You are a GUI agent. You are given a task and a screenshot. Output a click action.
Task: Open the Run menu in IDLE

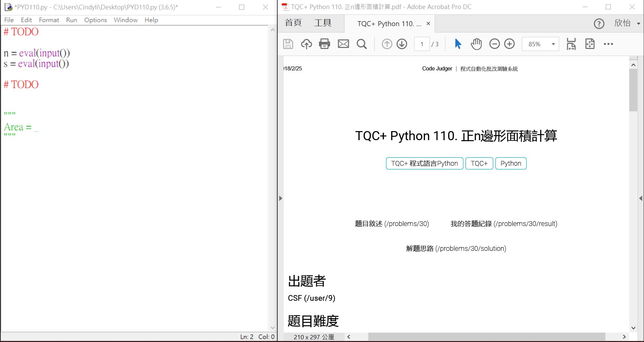coord(71,20)
